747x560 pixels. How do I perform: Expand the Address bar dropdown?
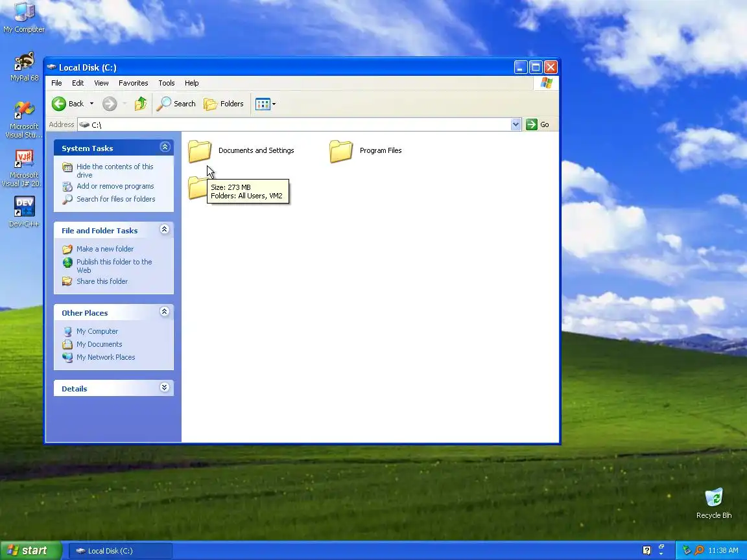(x=516, y=124)
